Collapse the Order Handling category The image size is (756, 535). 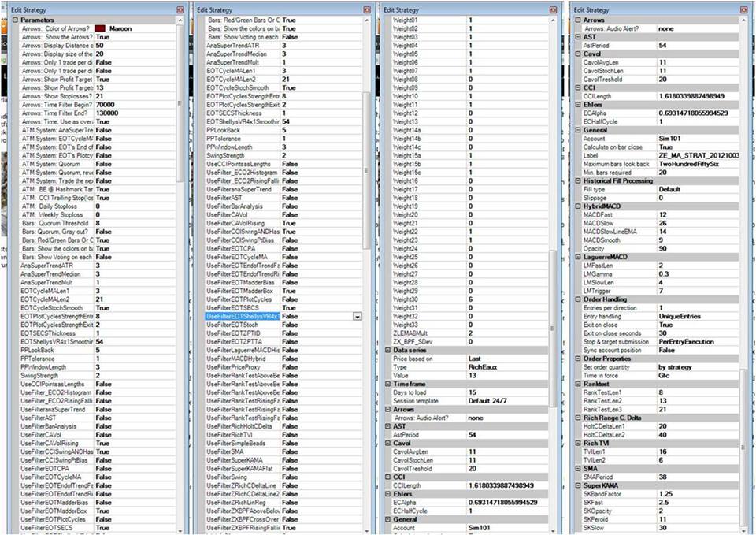point(578,299)
